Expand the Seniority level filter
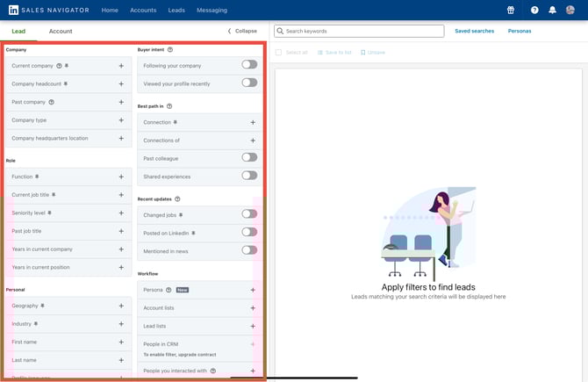 121,213
